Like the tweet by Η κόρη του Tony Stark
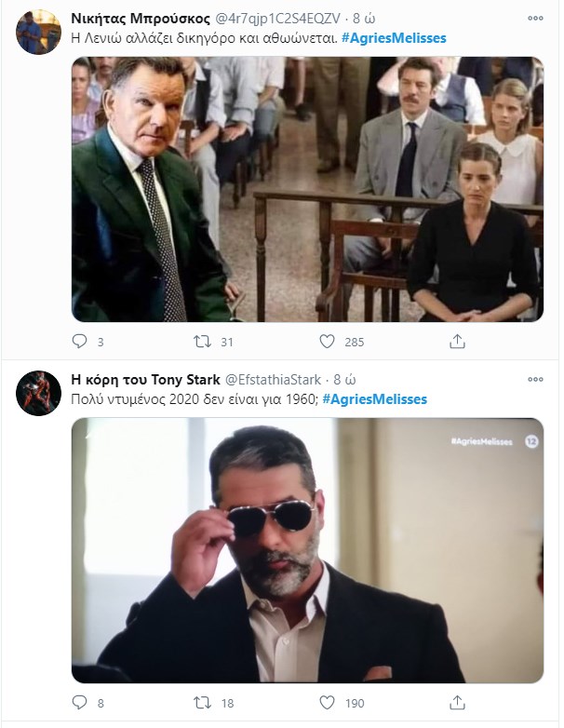Image resolution: width=564 pixels, height=728 pixels. point(328,703)
